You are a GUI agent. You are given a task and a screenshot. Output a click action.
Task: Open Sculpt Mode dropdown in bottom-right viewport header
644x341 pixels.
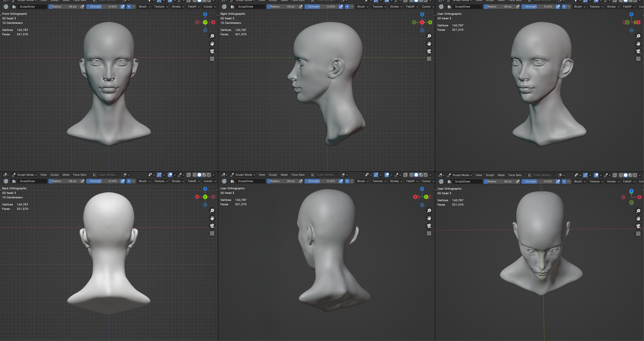tap(460, 175)
